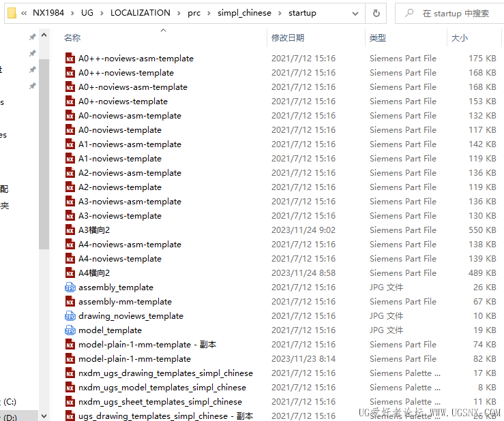
Task: Sort by 大小 column header
Action: click(460, 38)
